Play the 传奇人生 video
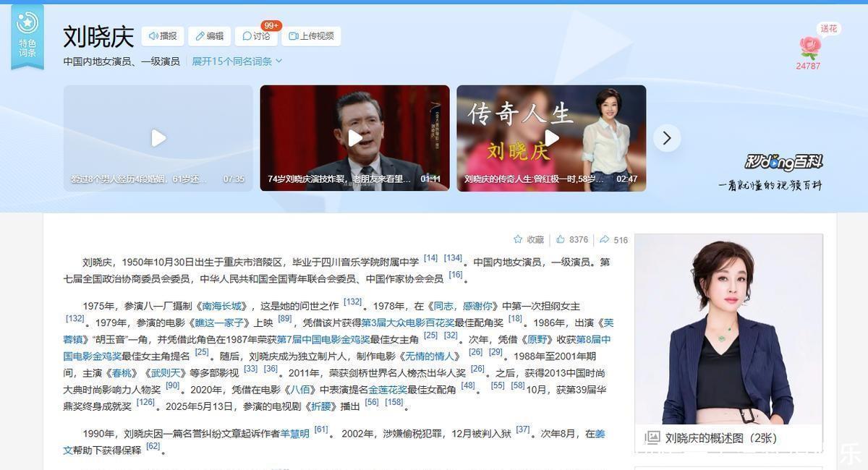This screenshot has width=868, height=470. (551, 138)
